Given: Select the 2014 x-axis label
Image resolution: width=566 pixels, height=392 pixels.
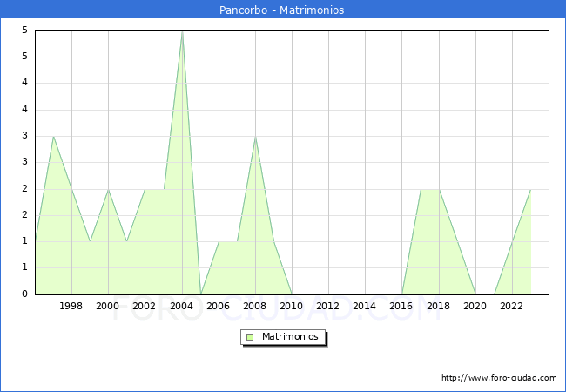Looking at the screenshot, I should [365, 306].
